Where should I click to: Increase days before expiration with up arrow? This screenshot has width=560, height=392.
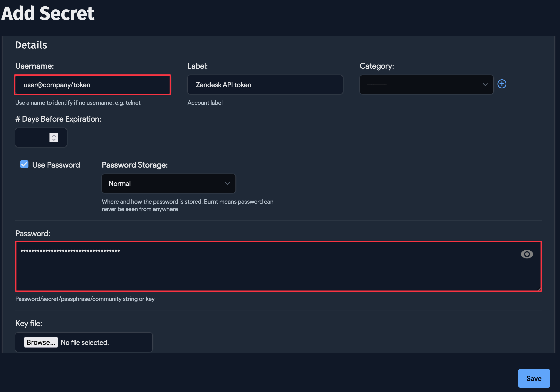click(x=54, y=135)
